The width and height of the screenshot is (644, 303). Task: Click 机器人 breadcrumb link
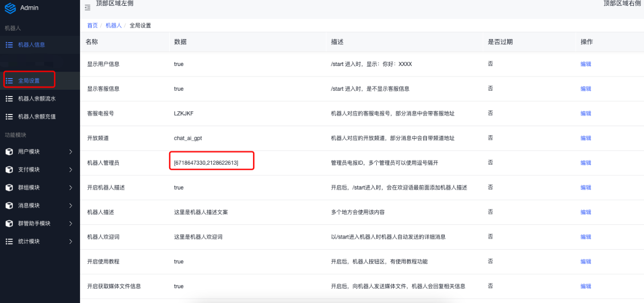pyautogui.click(x=113, y=25)
